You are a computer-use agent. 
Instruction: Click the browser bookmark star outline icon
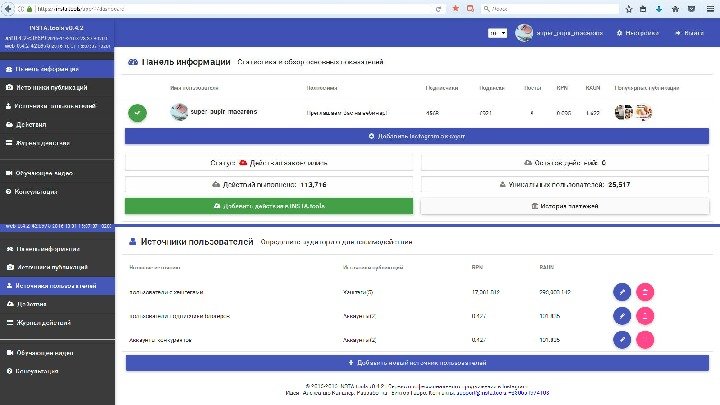pyautogui.click(x=629, y=9)
